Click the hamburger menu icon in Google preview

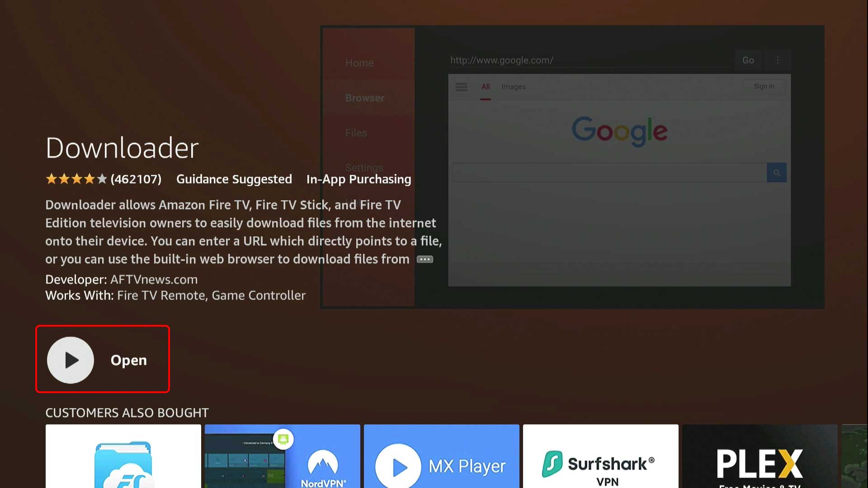461,87
